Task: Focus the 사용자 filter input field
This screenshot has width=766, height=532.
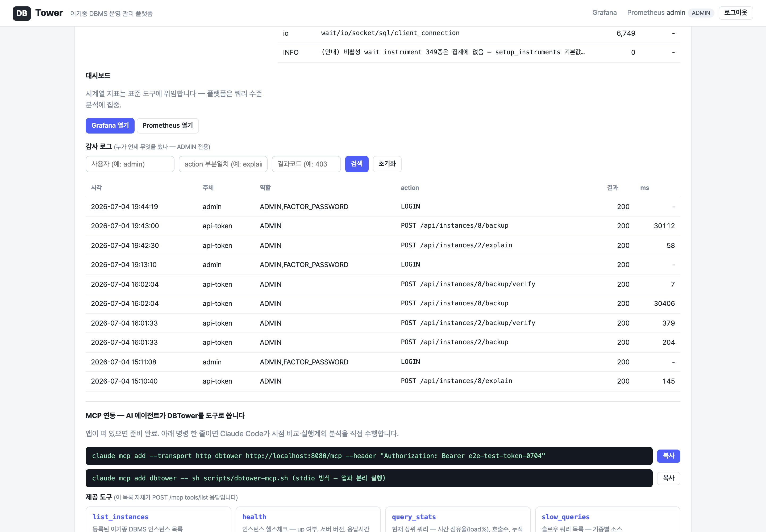Action: point(130,164)
